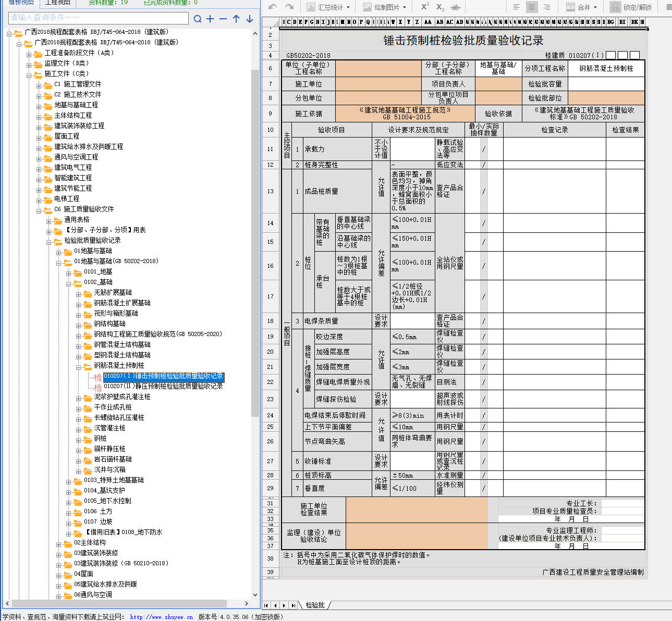This screenshot has width=672, height=621.
Task: Open the www.zhuyew.cn link
Action: [162, 617]
